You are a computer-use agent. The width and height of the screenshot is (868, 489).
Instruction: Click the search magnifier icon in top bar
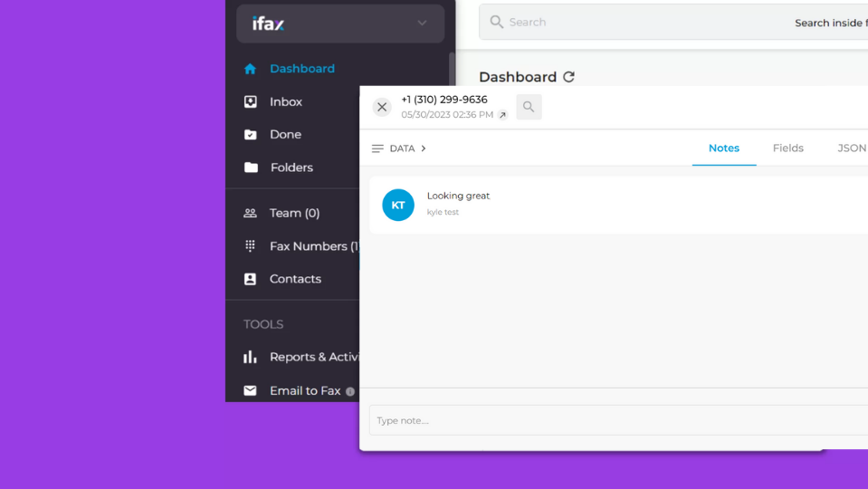[497, 22]
